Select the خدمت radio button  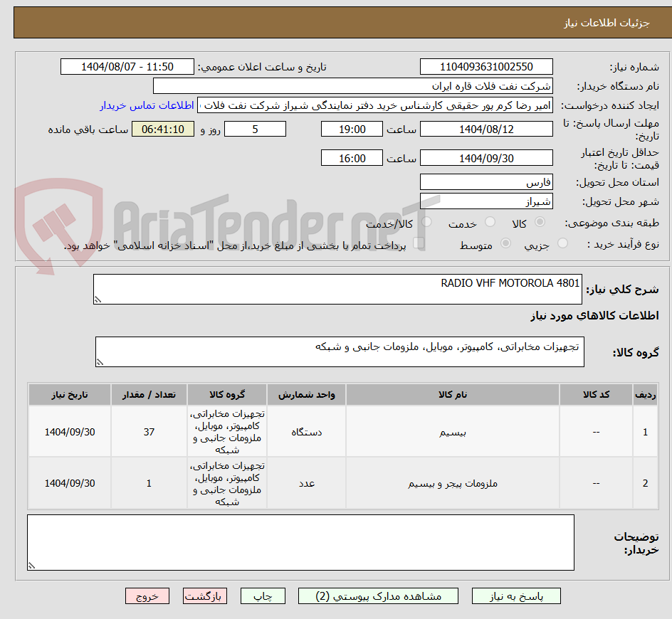click(488, 221)
